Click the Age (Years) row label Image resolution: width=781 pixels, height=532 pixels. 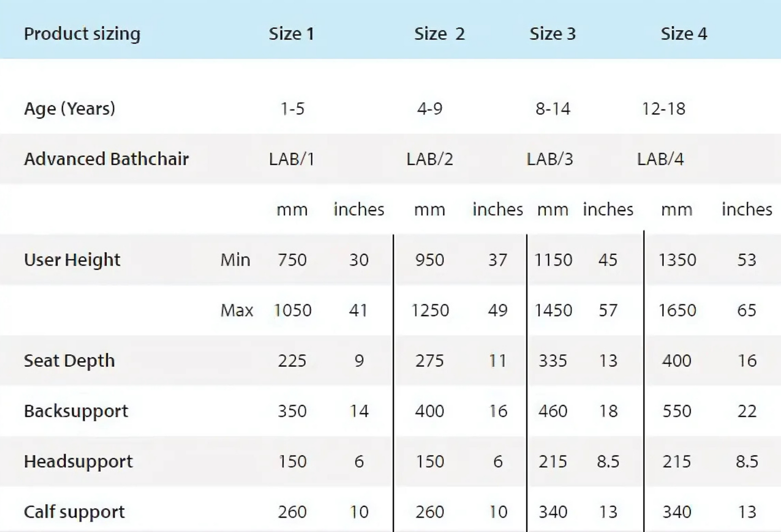(x=69, y=108)
